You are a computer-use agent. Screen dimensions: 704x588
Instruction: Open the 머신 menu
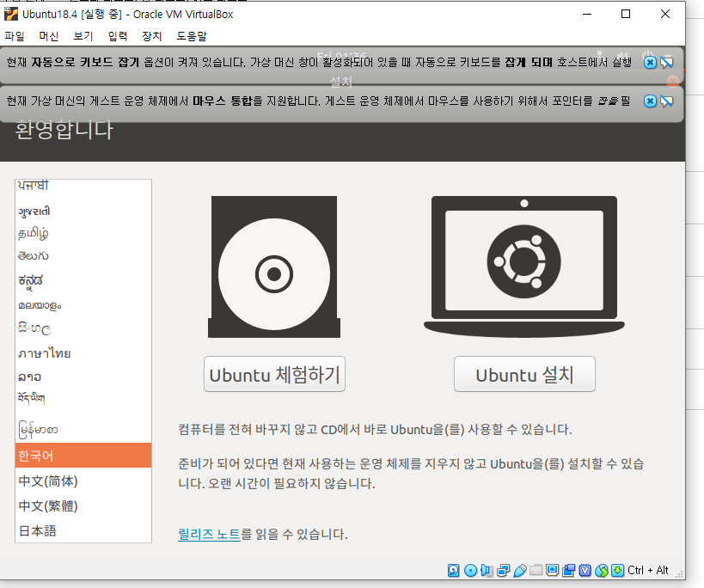click(x=48, y=36)
